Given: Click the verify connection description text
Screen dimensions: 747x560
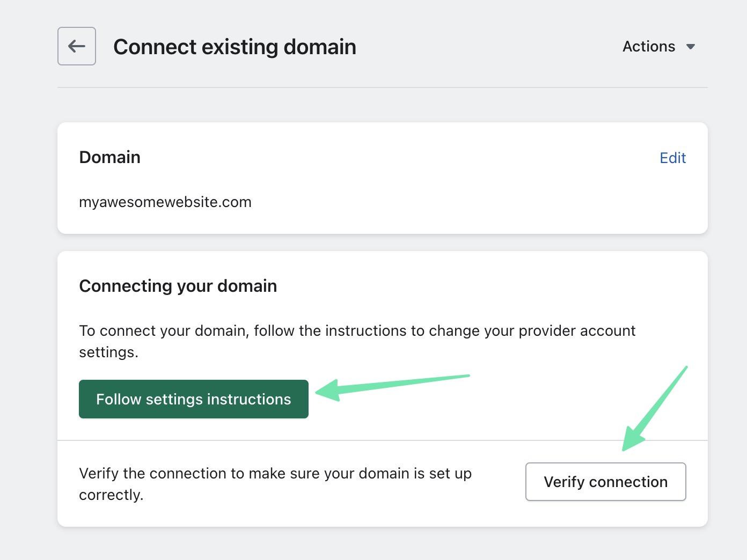Looking at the screenshot, I should (275, 484).
